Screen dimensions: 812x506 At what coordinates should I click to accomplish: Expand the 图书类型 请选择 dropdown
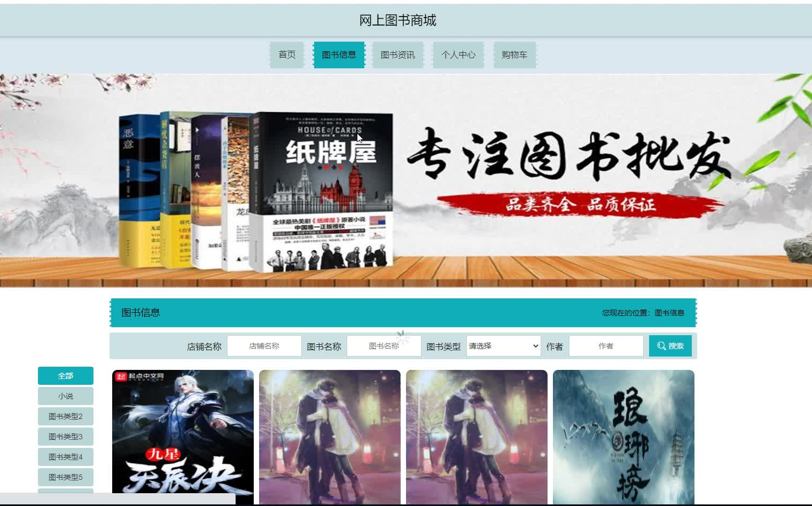504,346
